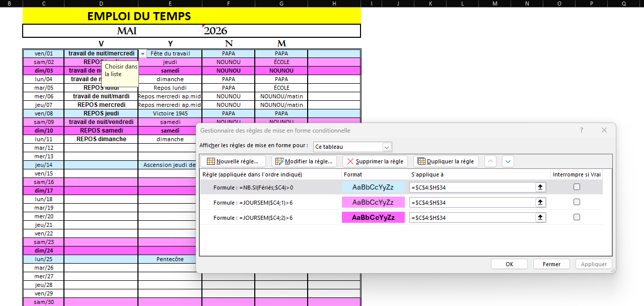Screen dimensions: 644x306
Task: Select column header G
Action: (281, 4)
